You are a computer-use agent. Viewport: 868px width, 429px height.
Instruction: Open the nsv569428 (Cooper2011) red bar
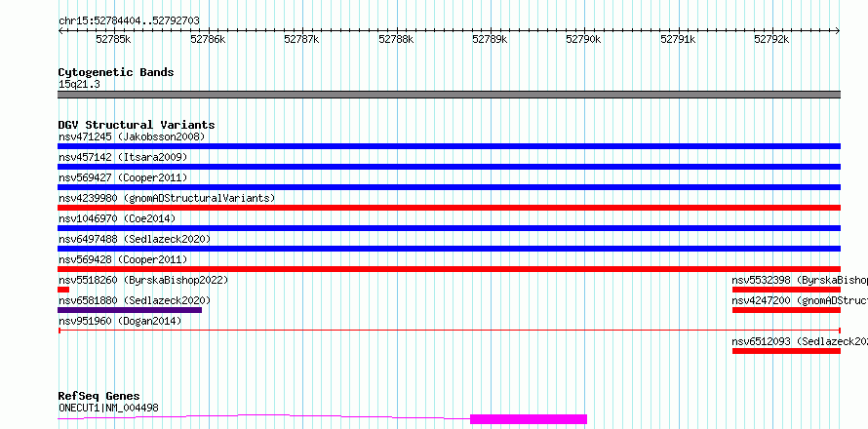tap(449, 269)
